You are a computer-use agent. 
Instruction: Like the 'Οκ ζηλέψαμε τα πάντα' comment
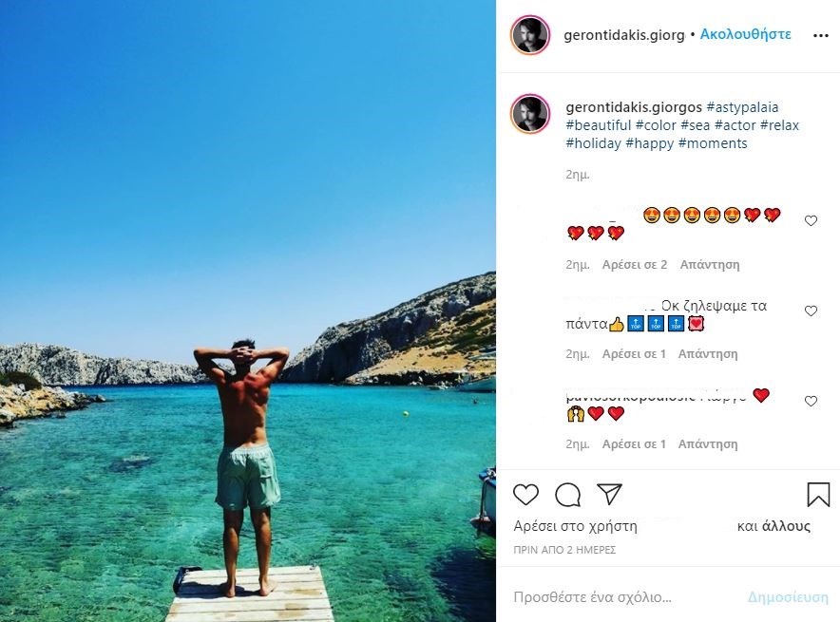point(811,311)
